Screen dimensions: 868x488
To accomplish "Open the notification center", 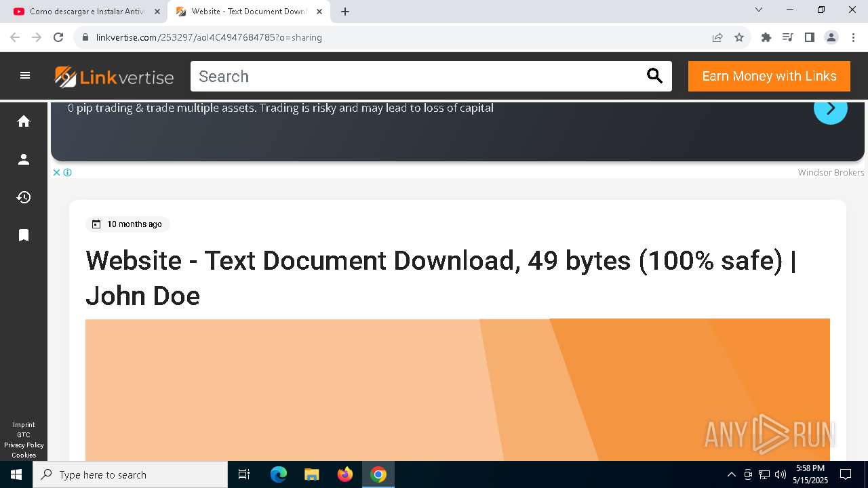I will tap(846, 474).
